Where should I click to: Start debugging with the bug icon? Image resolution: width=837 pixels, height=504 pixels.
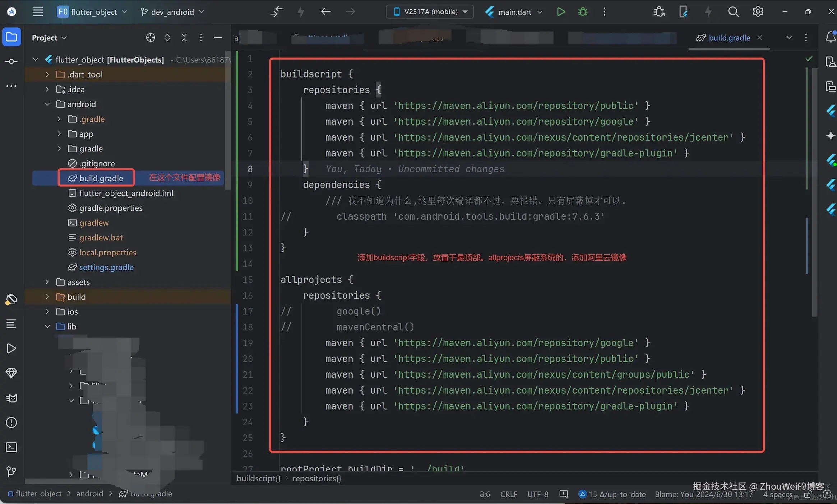582,12
